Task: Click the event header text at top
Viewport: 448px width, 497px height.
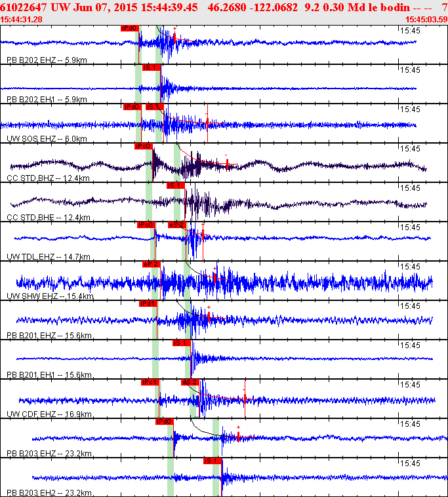Action: coord(222,7)
